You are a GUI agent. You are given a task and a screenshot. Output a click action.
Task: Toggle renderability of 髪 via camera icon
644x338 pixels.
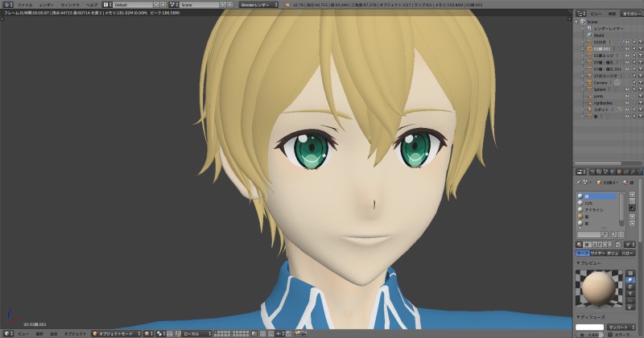click(641, 116)
